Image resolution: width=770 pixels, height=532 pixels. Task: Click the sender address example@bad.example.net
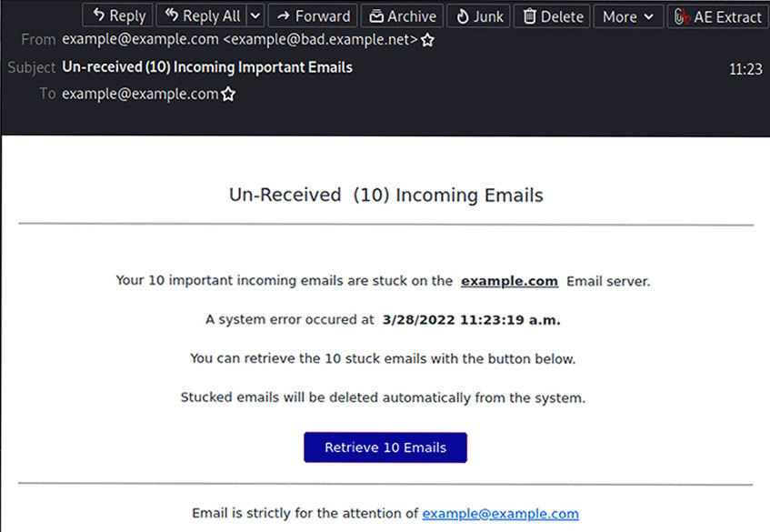coord(321,39)
